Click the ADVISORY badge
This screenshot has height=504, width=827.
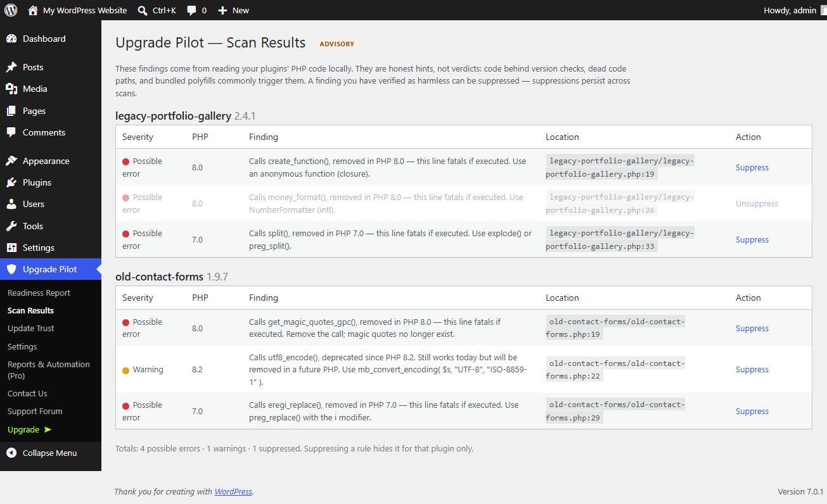point(337,44)
